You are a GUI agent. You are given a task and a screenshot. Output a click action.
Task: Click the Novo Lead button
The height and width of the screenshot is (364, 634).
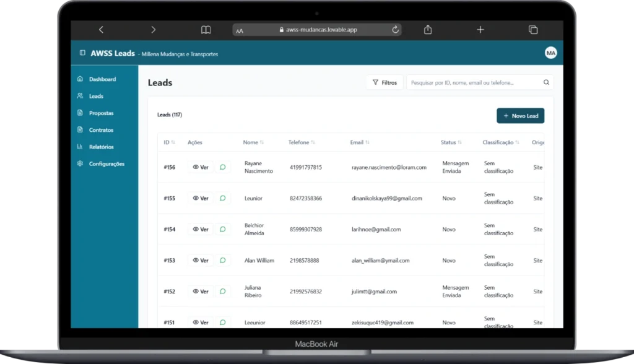click(x=520, y=116)
